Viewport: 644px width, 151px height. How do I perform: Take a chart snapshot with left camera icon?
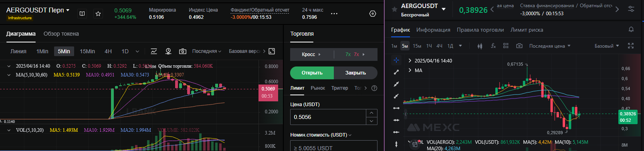click(x=183, y=51)
